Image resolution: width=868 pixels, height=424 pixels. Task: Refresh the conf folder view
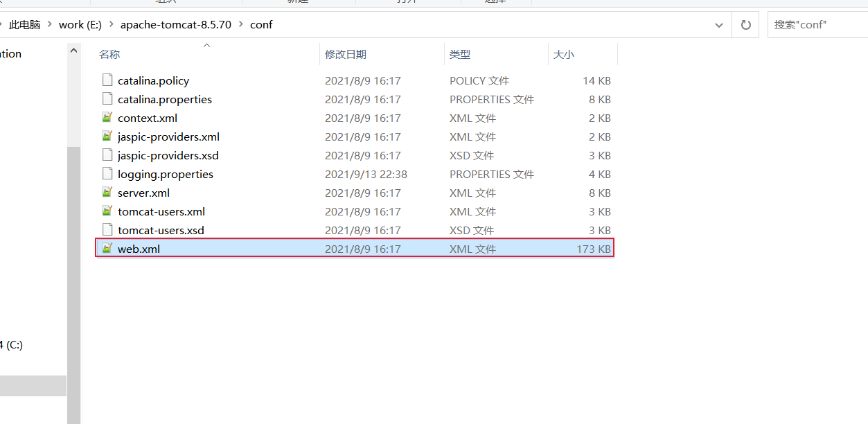pos(746,24)
